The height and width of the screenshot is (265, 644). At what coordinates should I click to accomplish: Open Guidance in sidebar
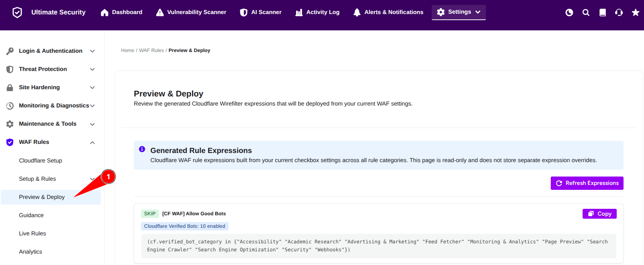pos(31,215)
